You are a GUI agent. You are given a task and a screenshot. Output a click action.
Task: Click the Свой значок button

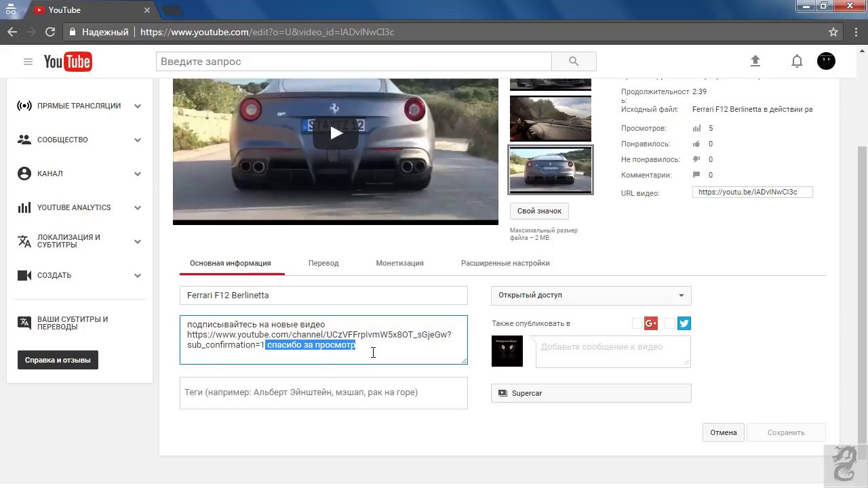point(539,211)
